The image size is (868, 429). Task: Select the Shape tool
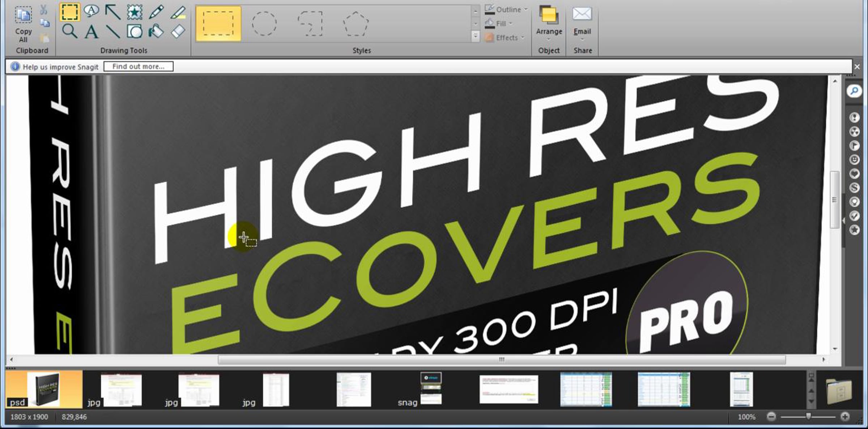(135, 31)
